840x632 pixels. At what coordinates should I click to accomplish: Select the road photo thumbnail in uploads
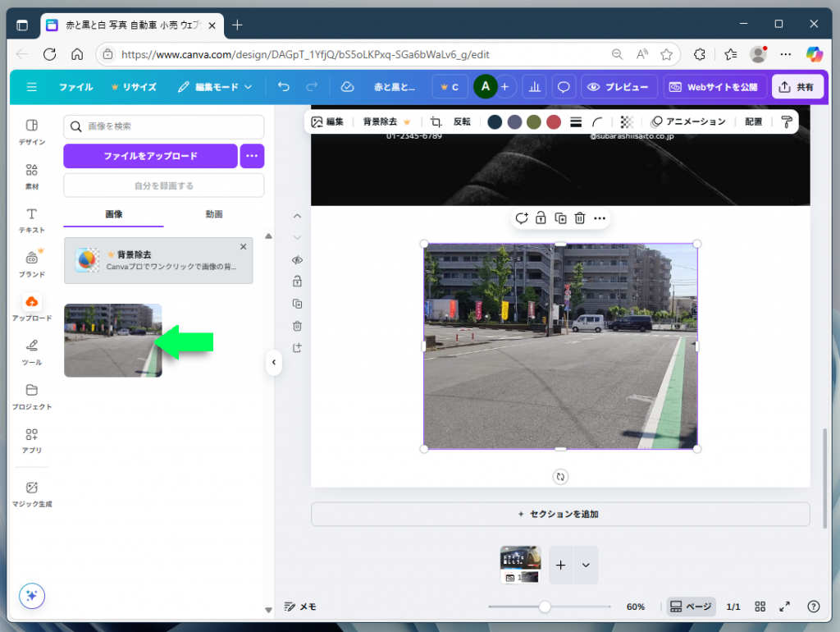point(112,340)
